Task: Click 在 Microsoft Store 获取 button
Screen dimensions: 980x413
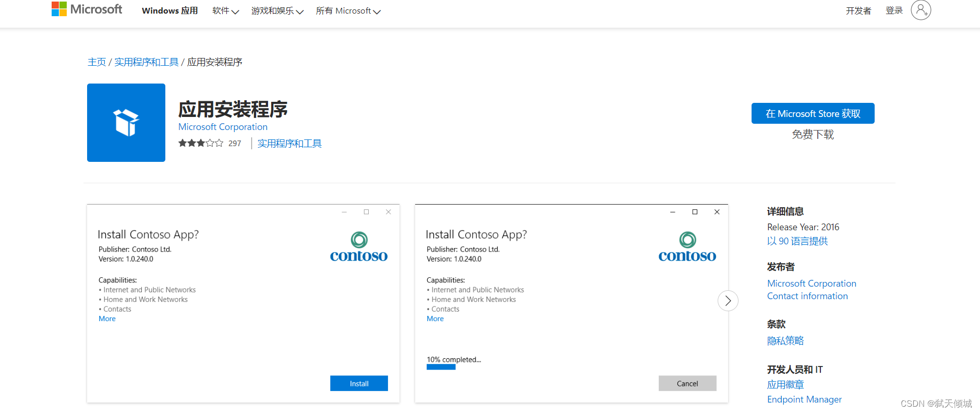Action: pyautogui.click(x=813, y=113)
